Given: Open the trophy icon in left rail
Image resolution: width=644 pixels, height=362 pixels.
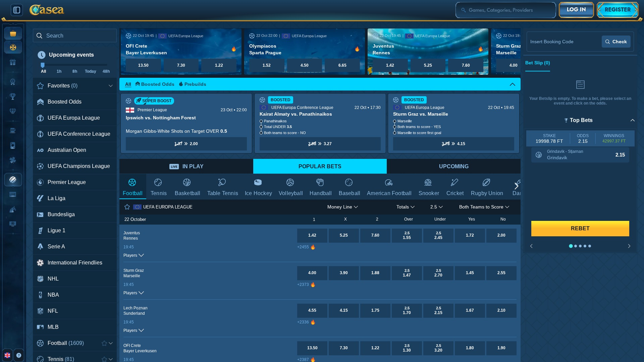Looking at the screenshot, I should coord(13,97).
